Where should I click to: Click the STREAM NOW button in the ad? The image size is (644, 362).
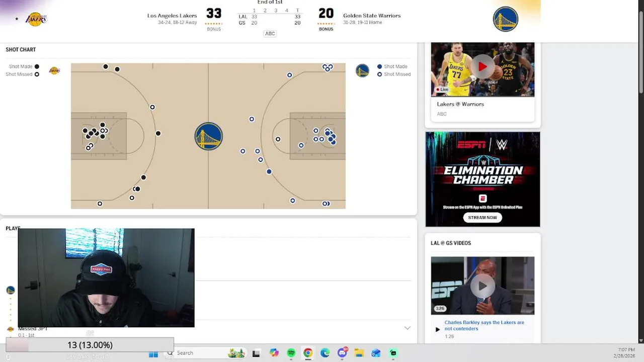click(482, 218)
